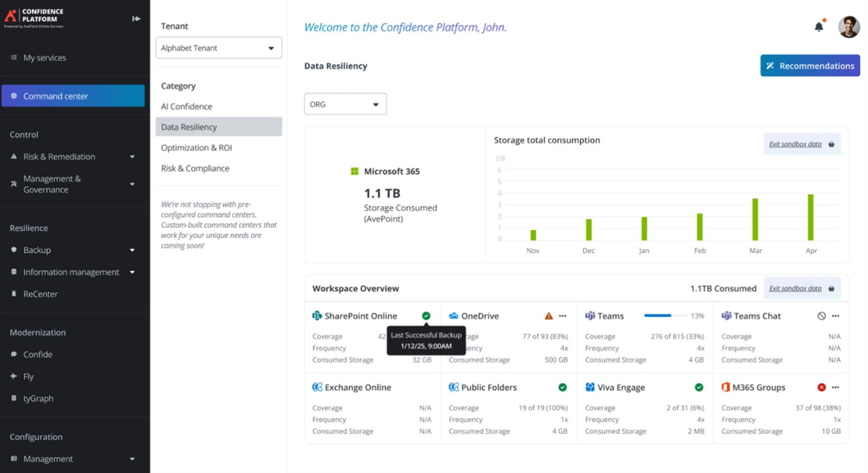Open the user profile avatar
Viewport: 868px width, 473px height.
pyautogui.click(x=849, y=27)
